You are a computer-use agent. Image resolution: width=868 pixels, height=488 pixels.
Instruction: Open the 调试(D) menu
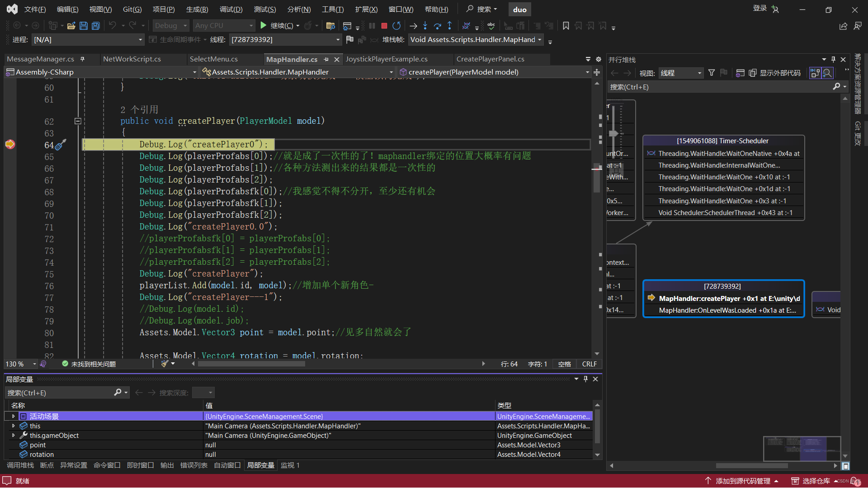pos(231,9)
